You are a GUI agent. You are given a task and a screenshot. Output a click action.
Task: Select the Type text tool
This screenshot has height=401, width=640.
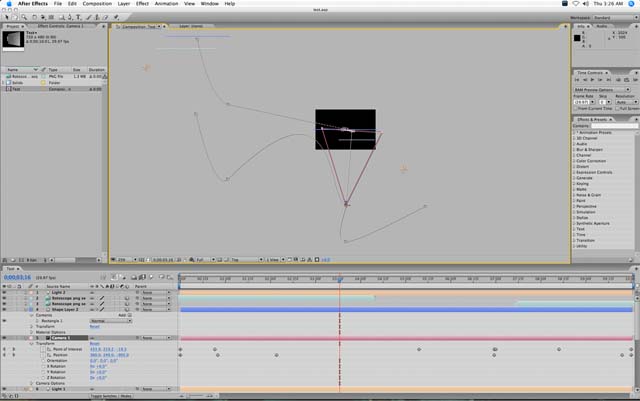click(x=78, y=17)
